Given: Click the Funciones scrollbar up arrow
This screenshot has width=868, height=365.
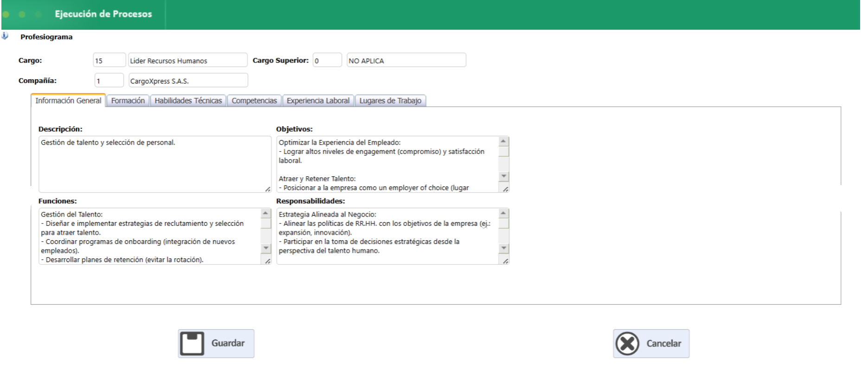Looking at the screenshot, I should pos(266,213).
